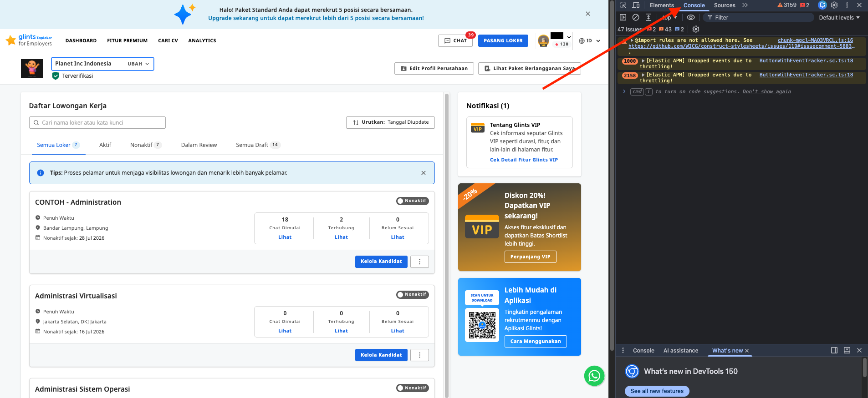Click the job list vertical scrollbar
The width and height of the screenshot is (868, 398).
coord(447,246)
